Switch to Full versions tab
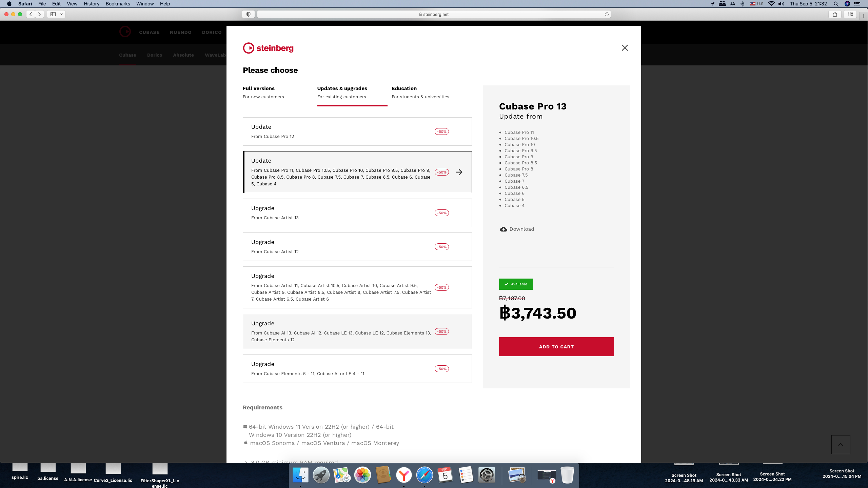868x488 pixels. [x=263, y=93]
